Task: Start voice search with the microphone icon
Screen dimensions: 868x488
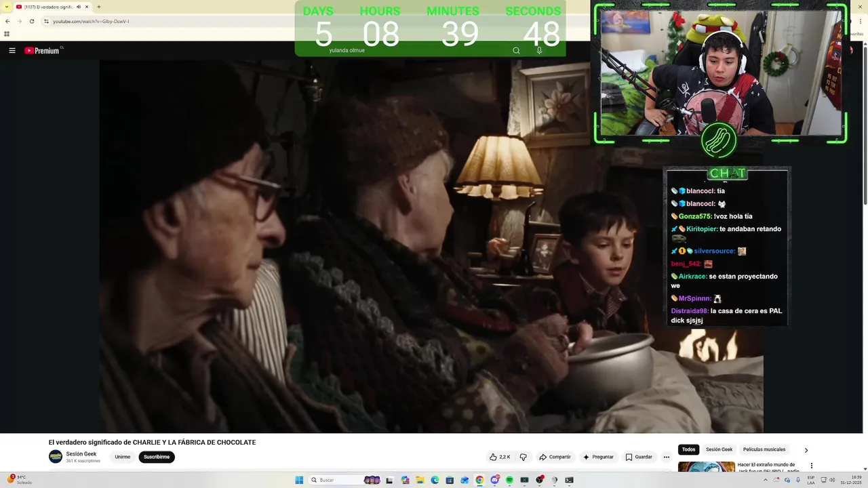Action: pos(539,50)
